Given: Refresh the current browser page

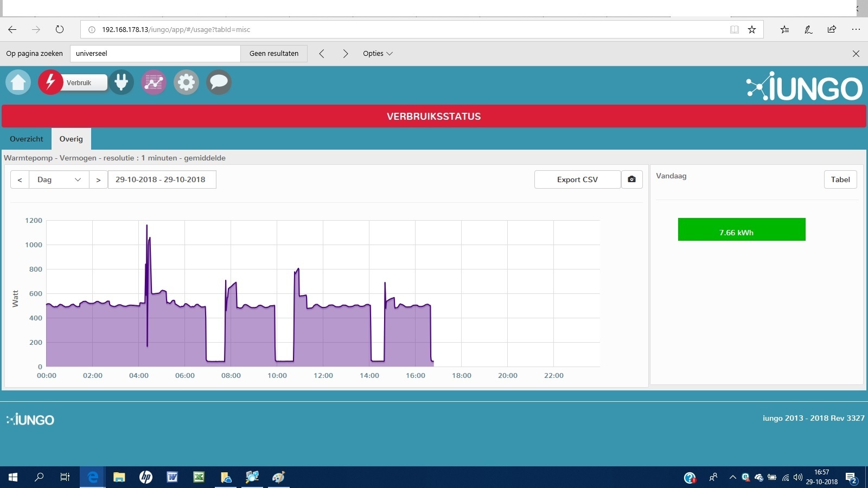Looking at the screenshot, I should pos(60,29).
